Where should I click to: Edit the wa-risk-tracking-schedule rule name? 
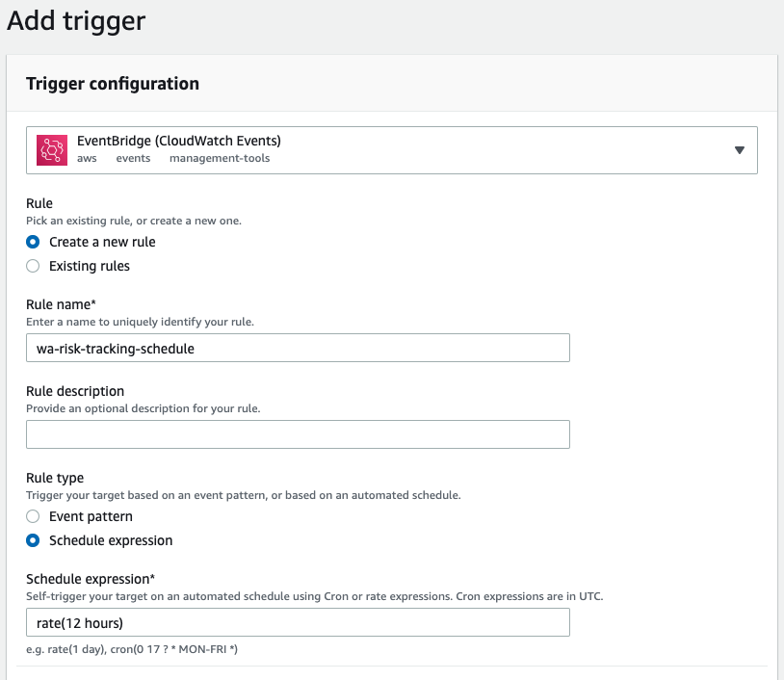coord(298,348)
